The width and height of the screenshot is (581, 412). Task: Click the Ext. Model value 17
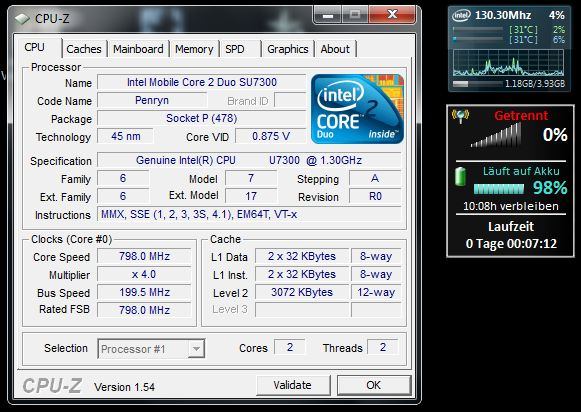coord(251,196)
